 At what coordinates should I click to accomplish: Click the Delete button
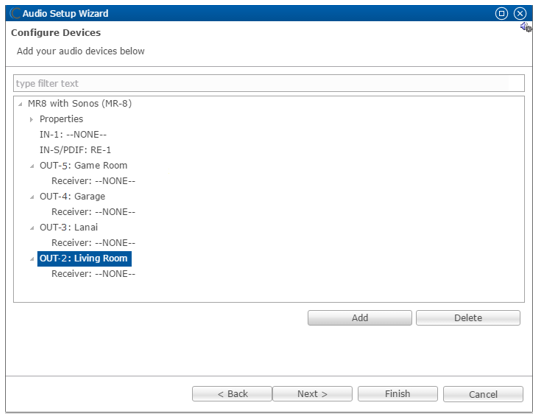point(468,318)
